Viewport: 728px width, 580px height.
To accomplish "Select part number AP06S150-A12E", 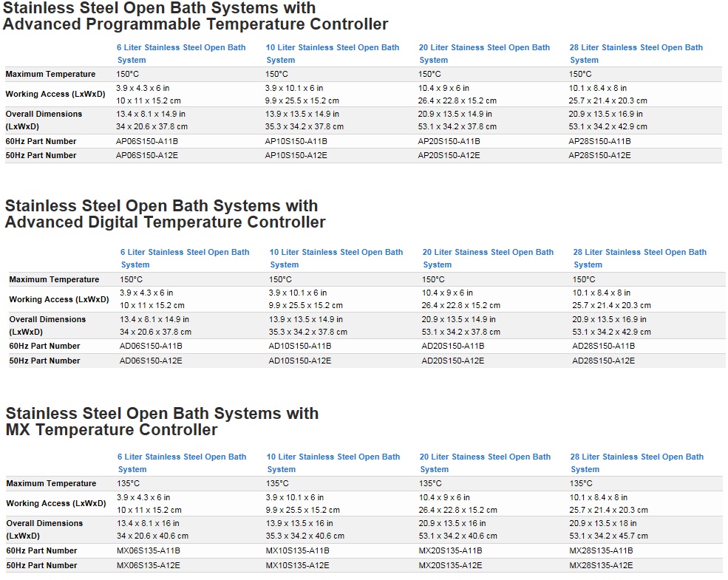I will coord(147,155).
